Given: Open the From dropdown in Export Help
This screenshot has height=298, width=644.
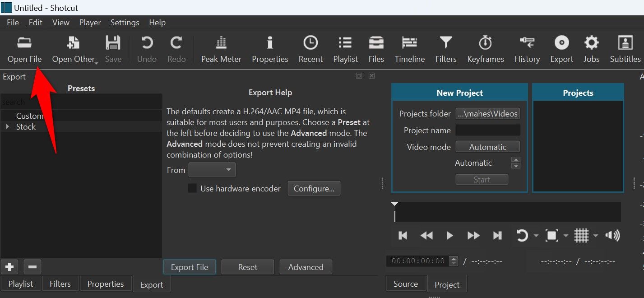Looking at the screenshot, I should pos(212,170).
